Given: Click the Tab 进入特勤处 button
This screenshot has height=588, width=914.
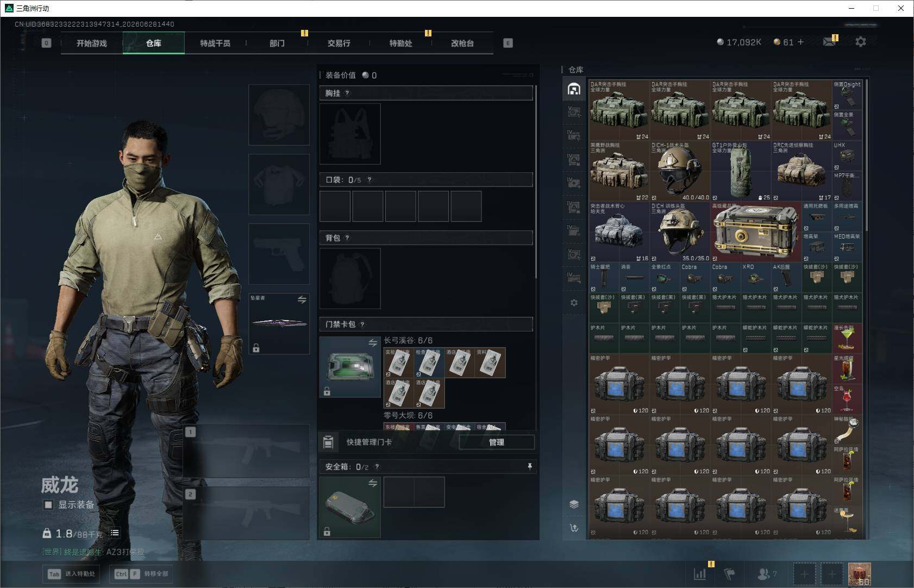Looking at the screenshot, I should coord(71,574).
